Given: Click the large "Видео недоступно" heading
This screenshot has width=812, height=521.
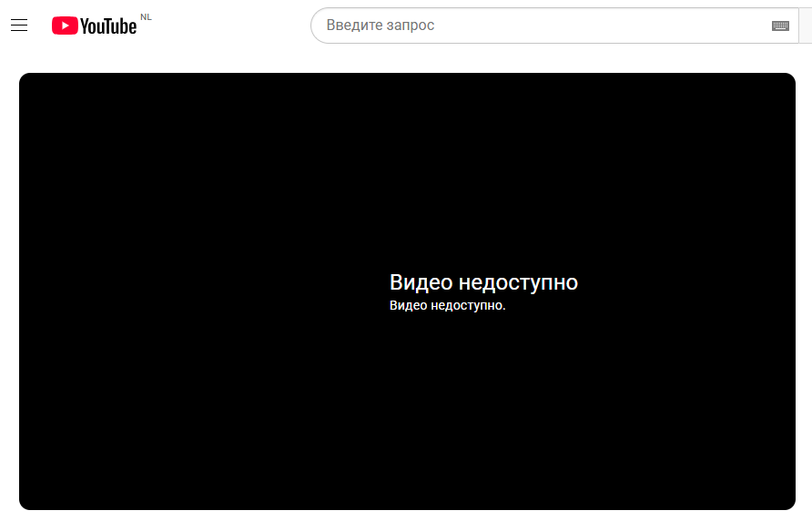Looking at the screenshot, I should click(x=483, y=282).
